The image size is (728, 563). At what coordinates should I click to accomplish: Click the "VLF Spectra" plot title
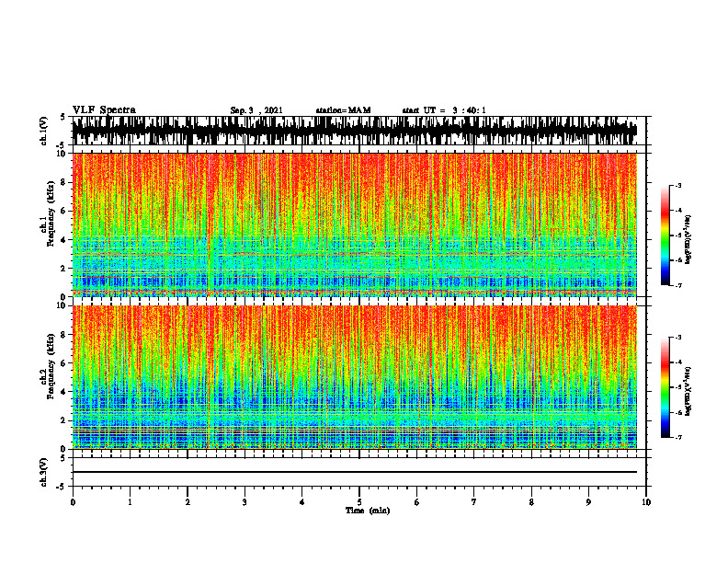tap(104, 110)
